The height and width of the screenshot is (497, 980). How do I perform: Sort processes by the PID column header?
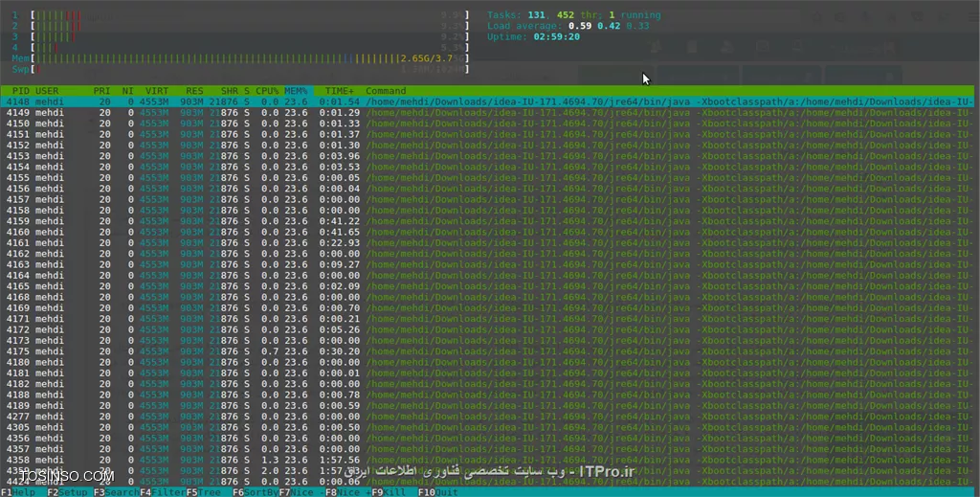pos(21,91)
